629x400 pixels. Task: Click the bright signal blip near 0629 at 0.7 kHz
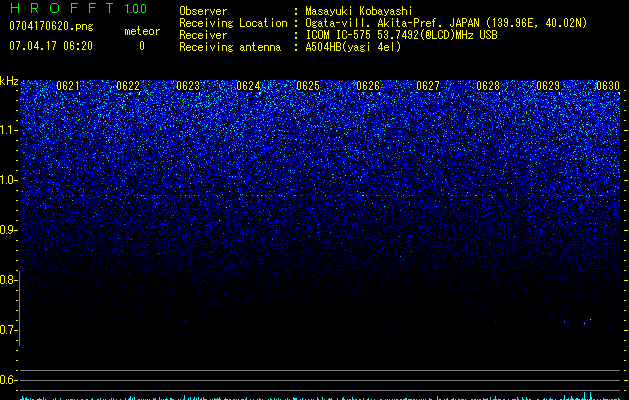584,323
